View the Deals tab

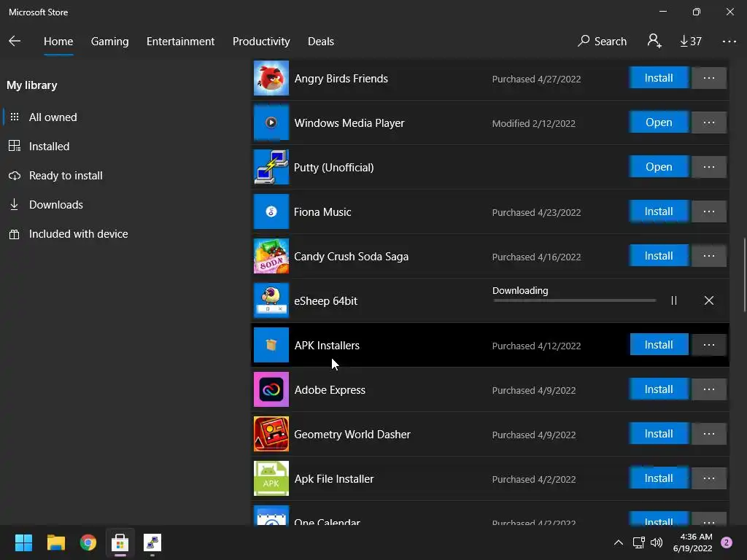click(321, 42)
